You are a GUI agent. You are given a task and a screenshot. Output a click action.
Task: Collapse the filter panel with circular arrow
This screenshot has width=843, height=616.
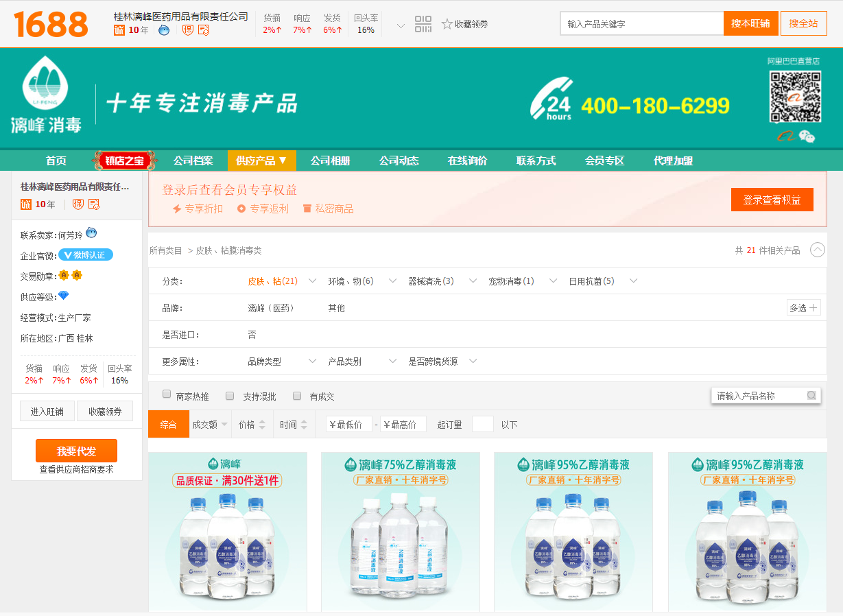pyautogui.click(x=817, y=250)
